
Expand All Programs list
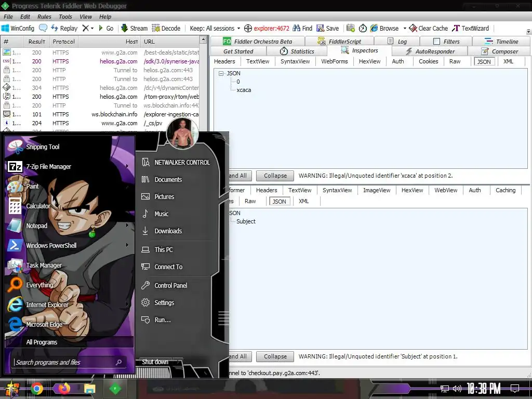coord(69,342)
